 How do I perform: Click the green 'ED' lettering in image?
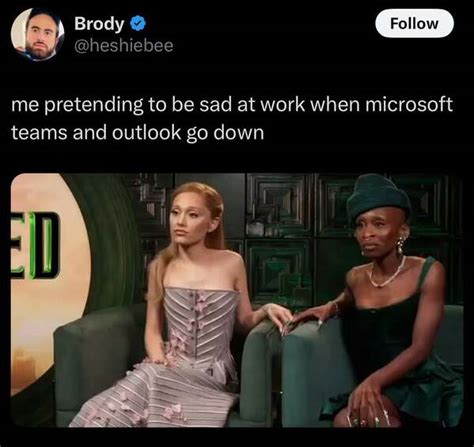point(33,246)
